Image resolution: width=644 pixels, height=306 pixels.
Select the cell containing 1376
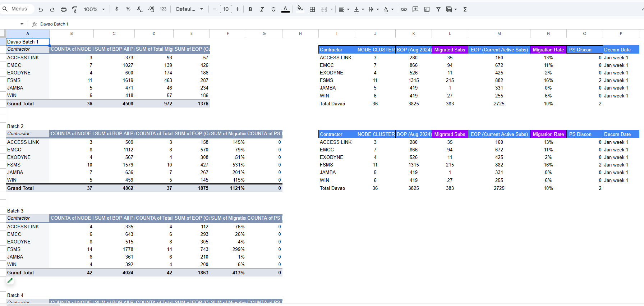(192, 104)
